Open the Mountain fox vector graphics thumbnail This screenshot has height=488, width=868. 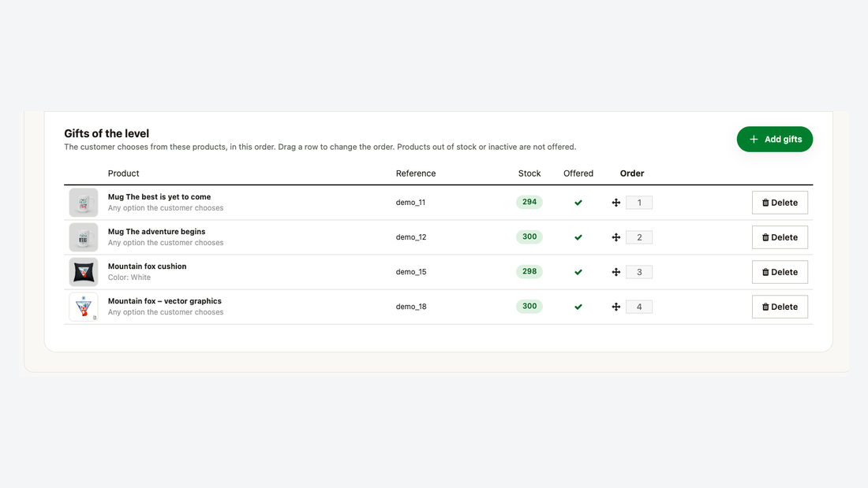pos(84,307)
